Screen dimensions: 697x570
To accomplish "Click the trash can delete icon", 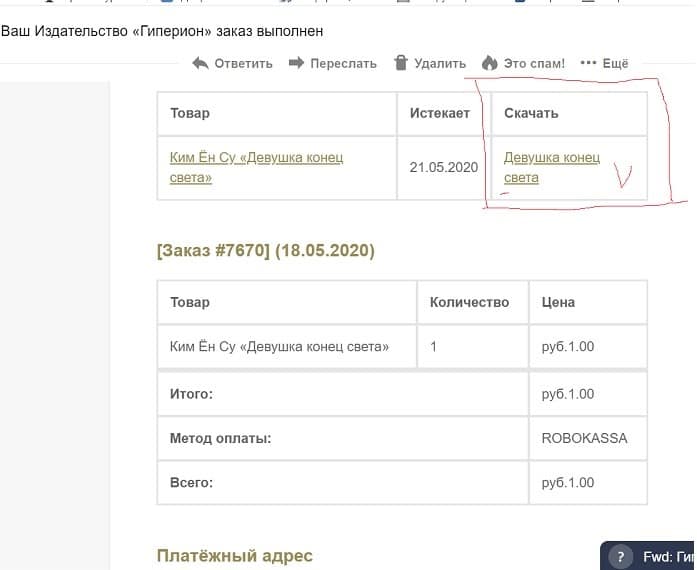I will pos(401,63).
